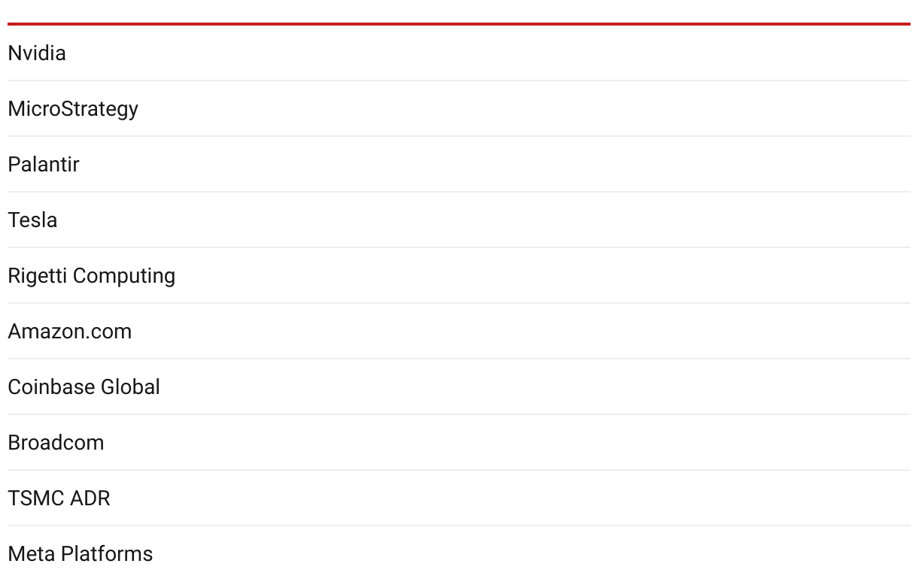Open the Tesla listing
918x588 pixels.
coord(32,220)
